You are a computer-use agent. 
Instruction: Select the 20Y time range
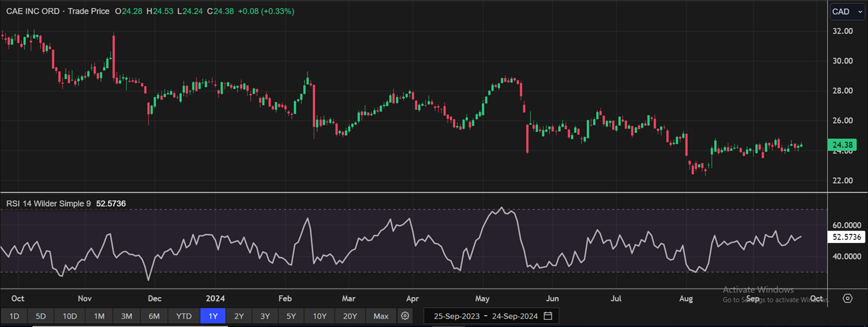click(350, 316)
